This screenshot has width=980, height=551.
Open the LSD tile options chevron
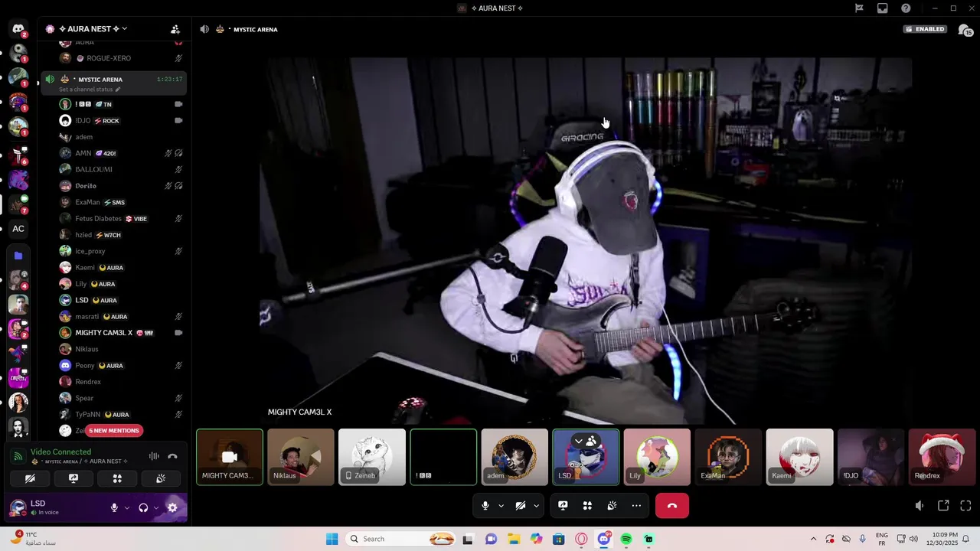pyautogui.click(x=579, y=442)
